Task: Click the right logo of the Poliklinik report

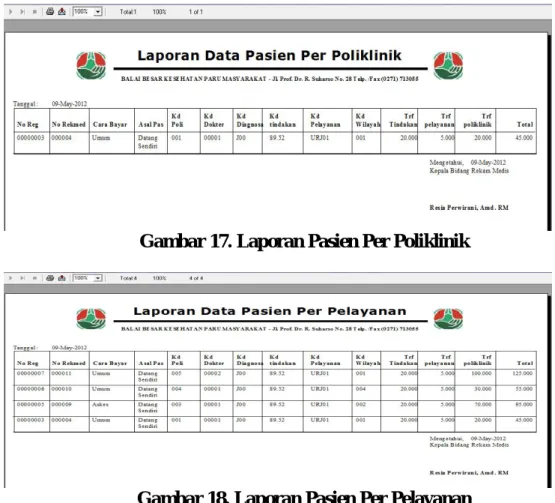Action: [448, 65]
